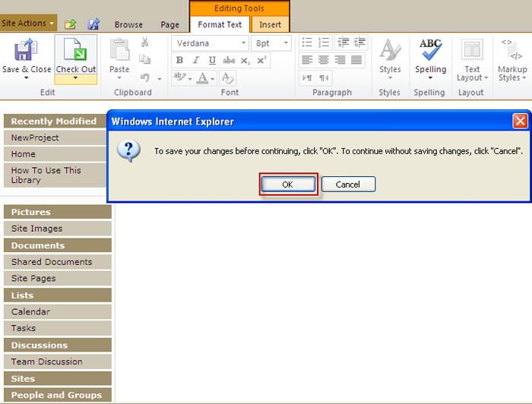The height and width of the screenshot is (404, 532).
Task: Open the Tasks list
Action: pyautogui.click(x=23, y=328)
